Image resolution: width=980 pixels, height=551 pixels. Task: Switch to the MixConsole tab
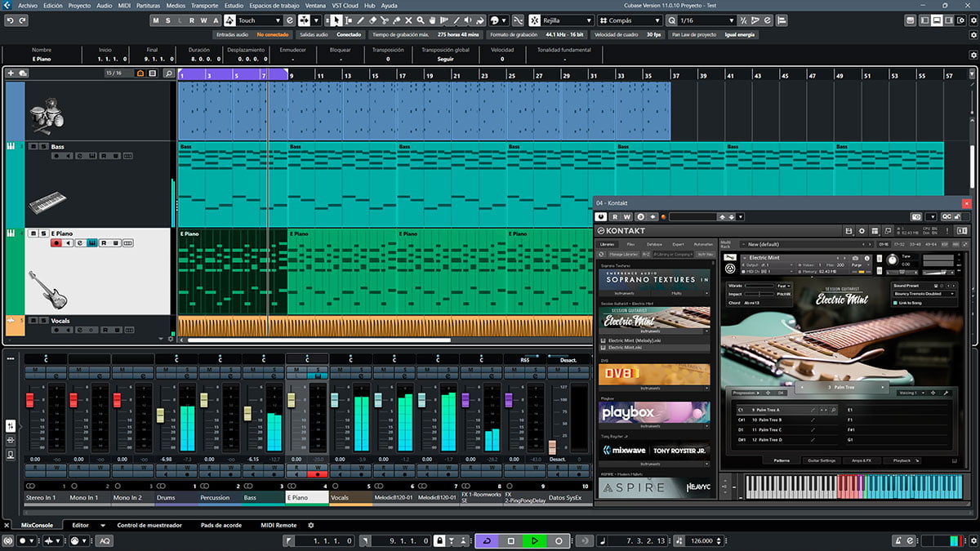pos(37,526)
